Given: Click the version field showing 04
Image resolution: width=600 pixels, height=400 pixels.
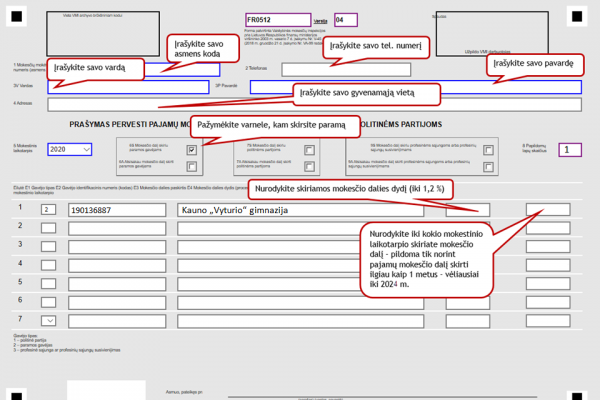Looking at the screenshot, I should pyautogui.click(x=346, y=20).
